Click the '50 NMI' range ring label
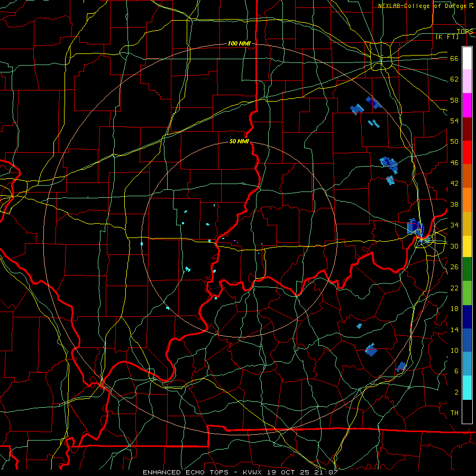The image size is (476, 476). pyautogui.click(x=239, y=141)
